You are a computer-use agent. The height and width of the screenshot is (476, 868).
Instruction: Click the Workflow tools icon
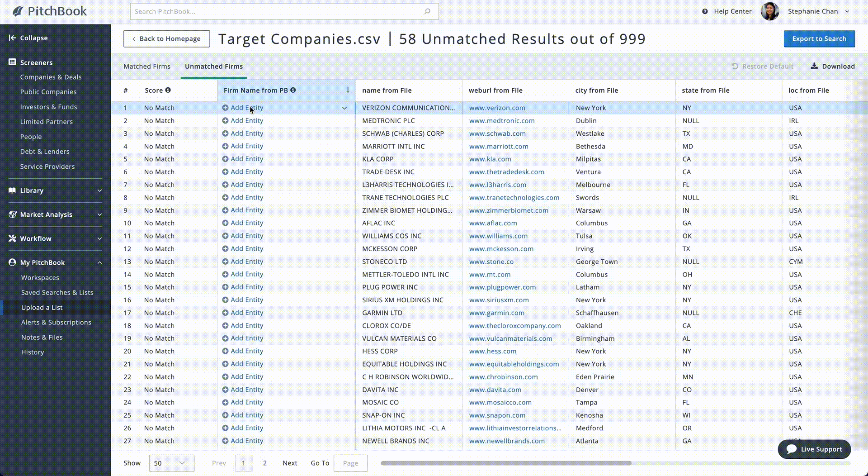(x=12, y=238)
